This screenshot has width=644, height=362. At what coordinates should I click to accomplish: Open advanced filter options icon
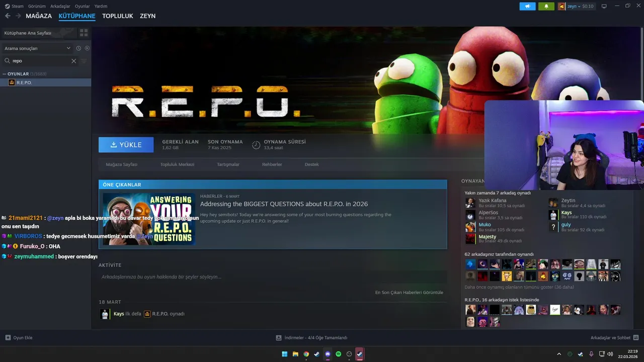84,61
